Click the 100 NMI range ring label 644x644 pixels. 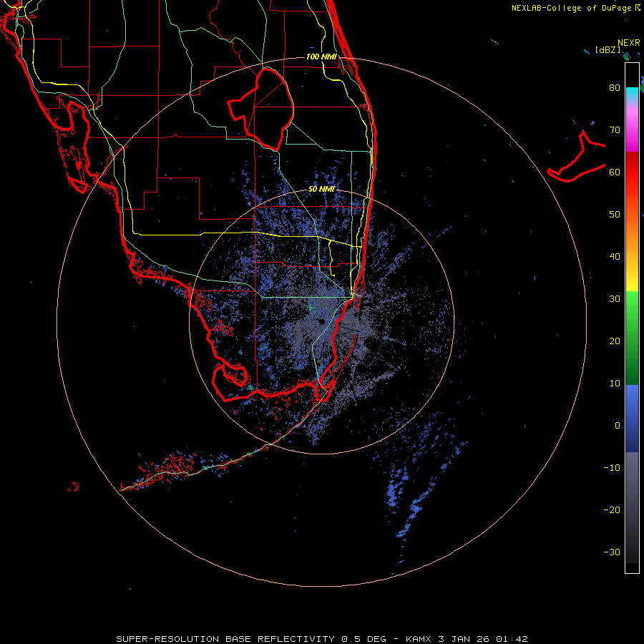321,57
